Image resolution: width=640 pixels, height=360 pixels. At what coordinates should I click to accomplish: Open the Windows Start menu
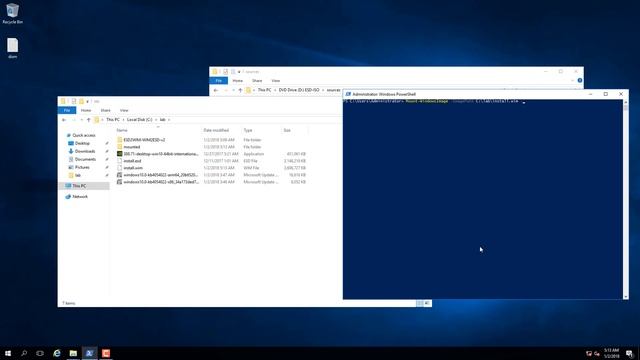point(8,353)
